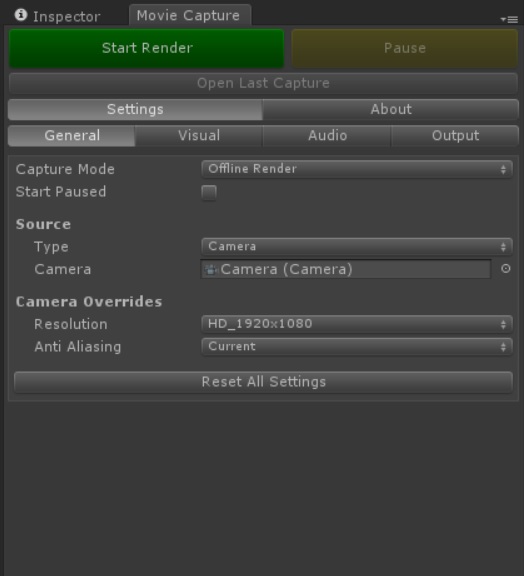This screenshot has height=576, width=525.
Task: Open the Anti Aliasing dropdown
Action: 356,346
